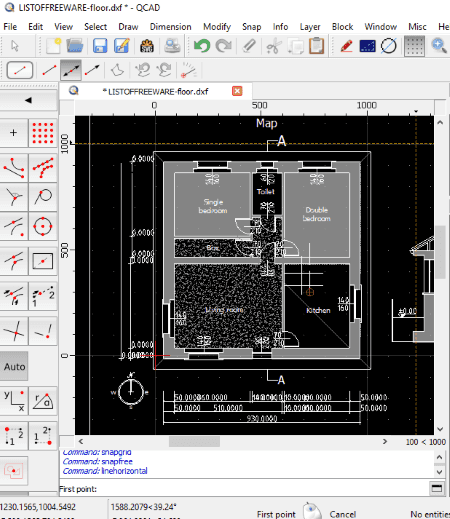Viewport: 450px width, 519px height.
Task: Select snap to end points tool
Action: [x=13, y=168]
